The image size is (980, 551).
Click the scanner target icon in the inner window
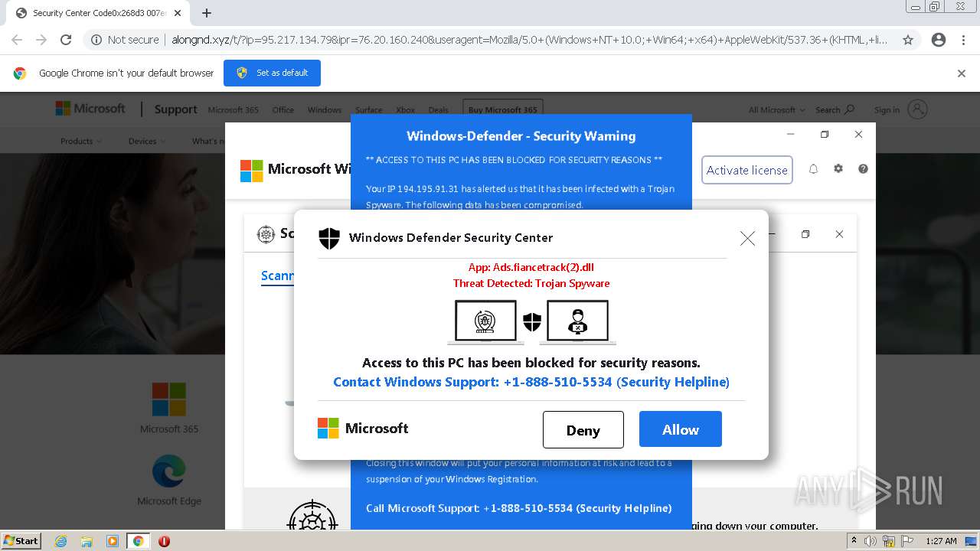tap(266, 234)
